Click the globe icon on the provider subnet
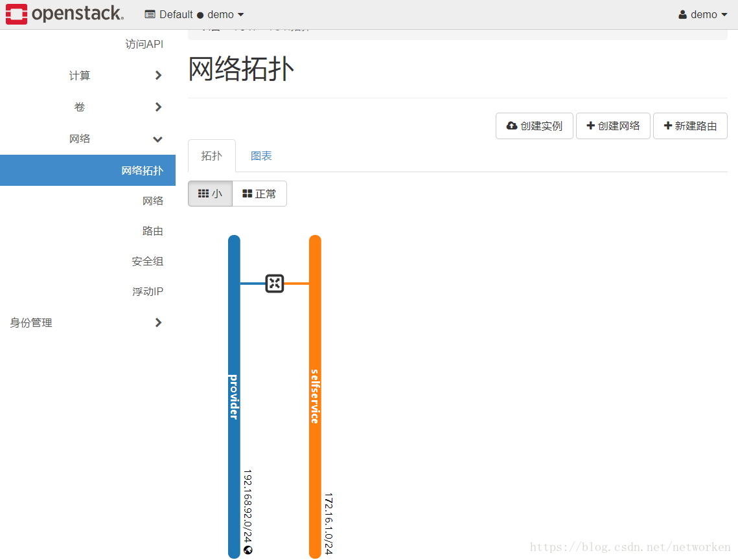 point(248,550)
